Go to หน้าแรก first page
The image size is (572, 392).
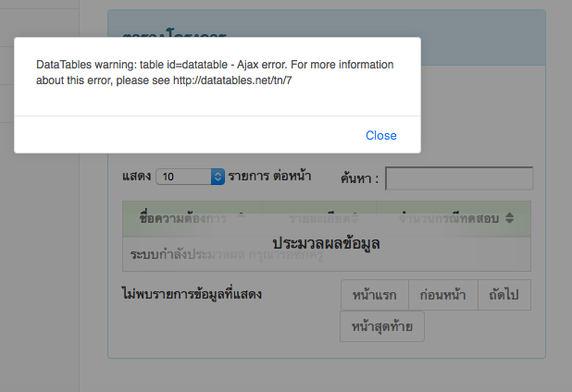(x=375, y=295)
